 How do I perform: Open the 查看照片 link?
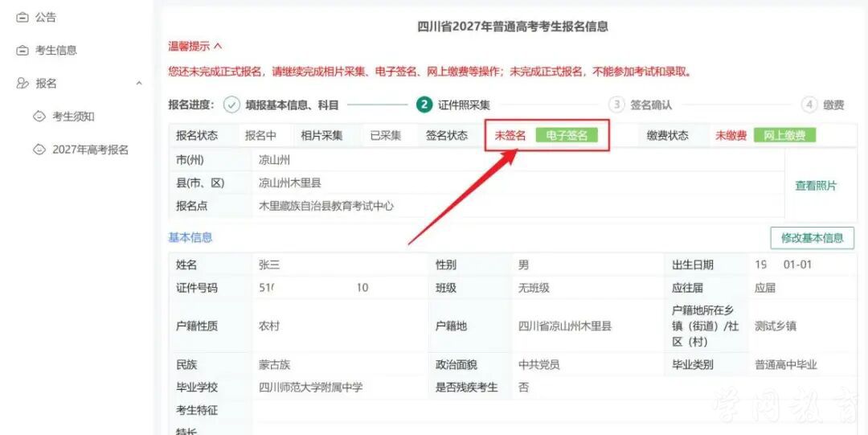point(816,187)
